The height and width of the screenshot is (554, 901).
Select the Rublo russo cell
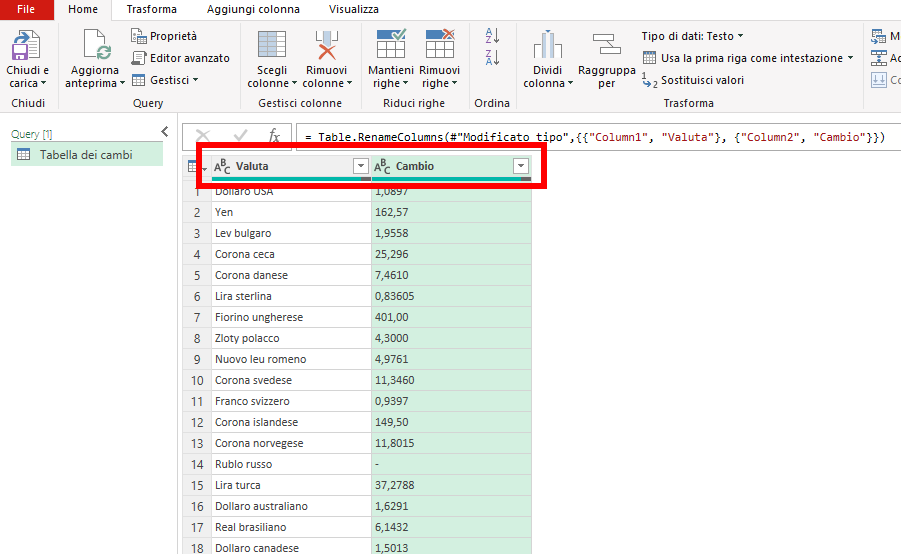tap(291, 464)
